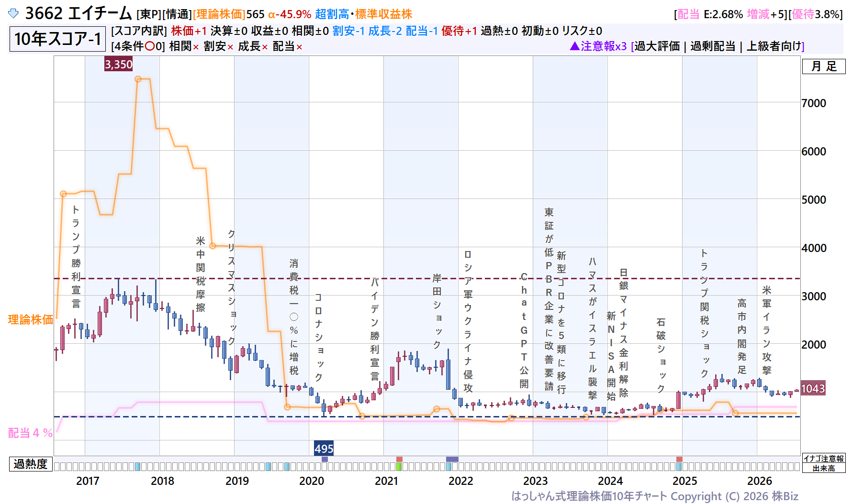
Task: Click the 理論株価 orange legend label
Action: point(31,319)
